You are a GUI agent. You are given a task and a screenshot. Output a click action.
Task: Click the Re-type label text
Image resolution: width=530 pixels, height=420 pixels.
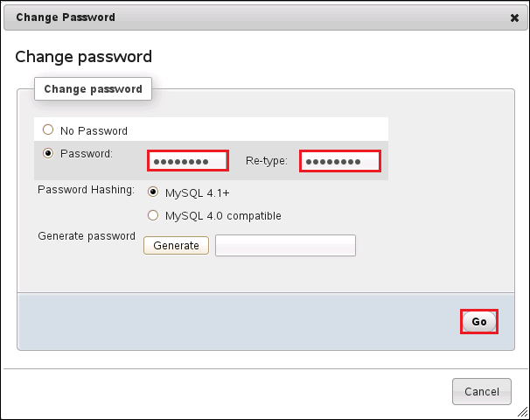click(266, 161)
